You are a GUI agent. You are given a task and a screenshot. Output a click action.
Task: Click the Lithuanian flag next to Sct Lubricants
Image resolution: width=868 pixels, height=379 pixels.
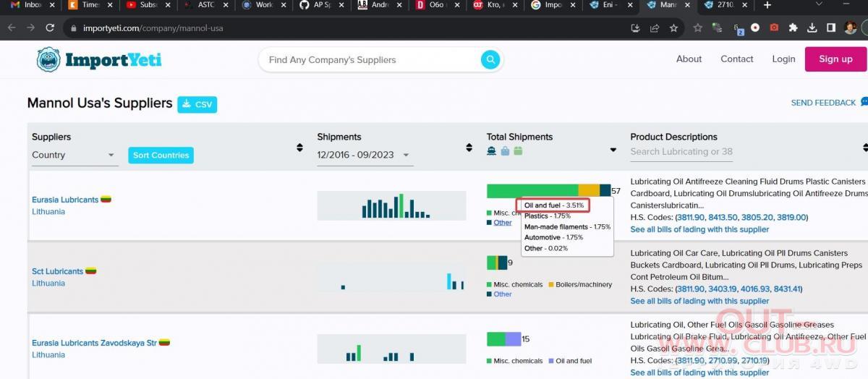[91, 271]
